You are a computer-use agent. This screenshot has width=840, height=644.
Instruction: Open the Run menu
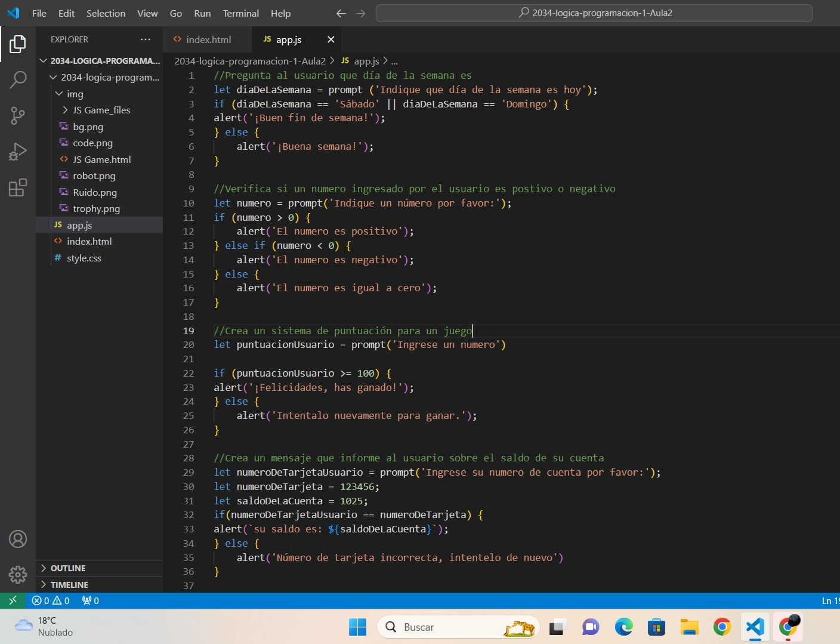pyautogui.click(x=202, y=13)
